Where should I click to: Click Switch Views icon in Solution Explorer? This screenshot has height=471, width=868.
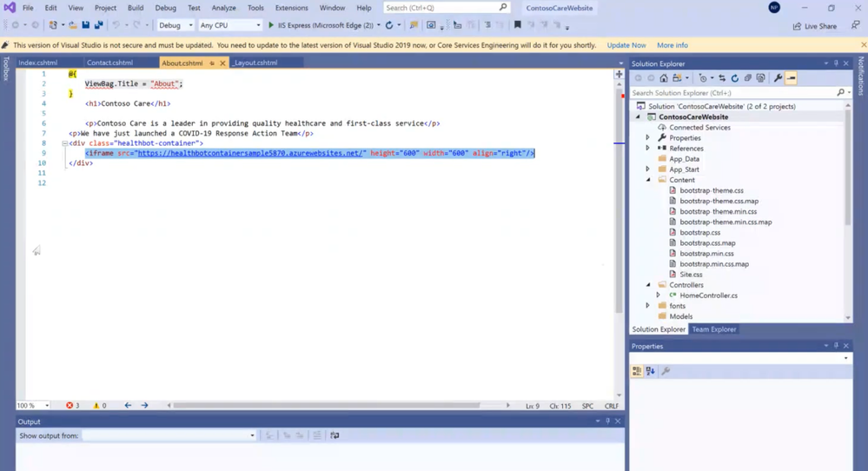coord(677,78)
